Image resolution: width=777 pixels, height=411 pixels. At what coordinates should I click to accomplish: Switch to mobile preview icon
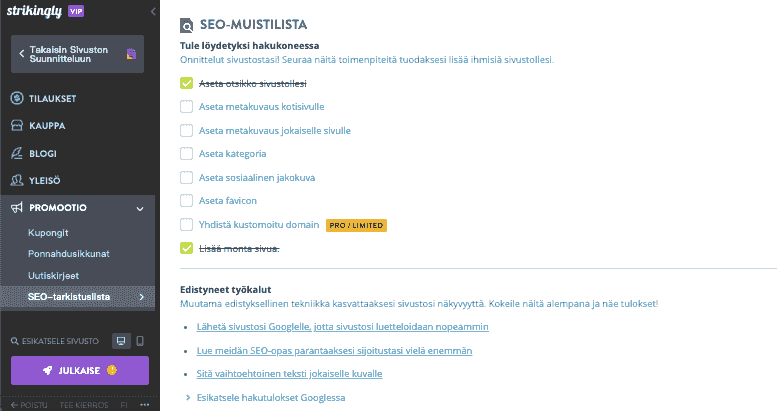pyautogui.click(x=140, y=341)
